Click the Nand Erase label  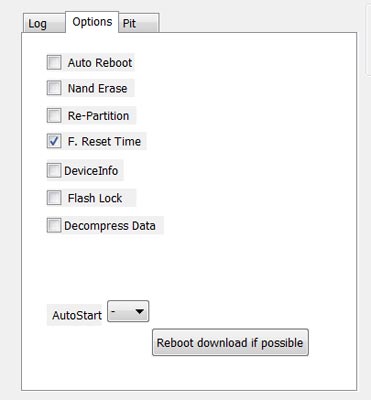(97, 88)
